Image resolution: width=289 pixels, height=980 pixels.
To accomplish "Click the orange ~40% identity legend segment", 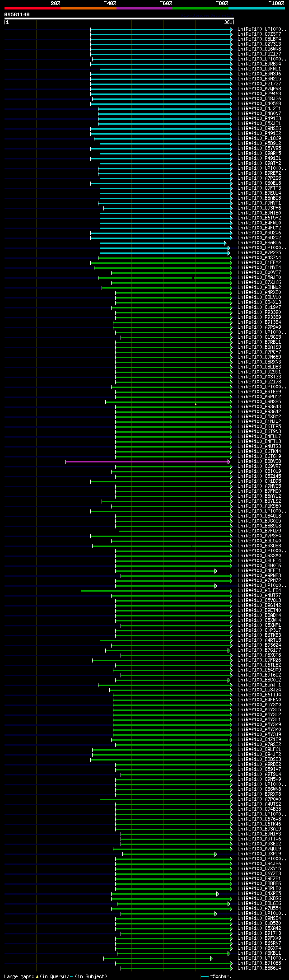I will pyautogui.click(x=89, y=8).
